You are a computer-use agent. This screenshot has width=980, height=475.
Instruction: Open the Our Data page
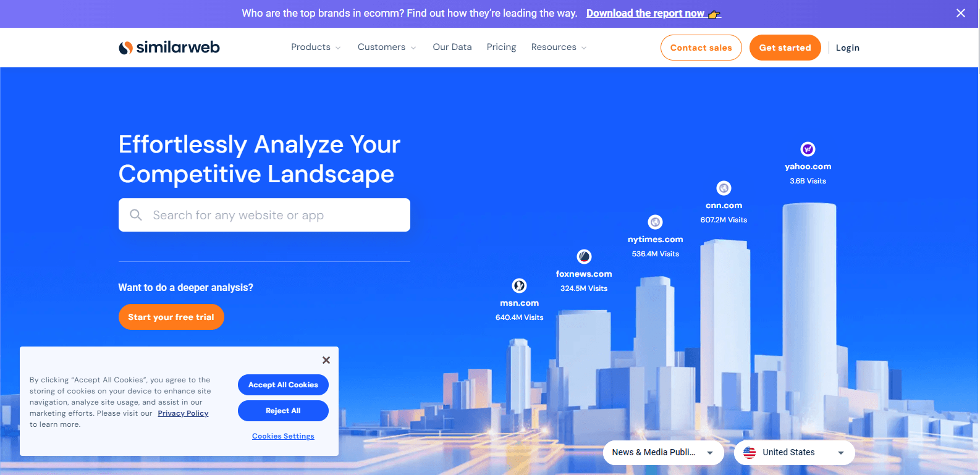pyautogui.click(x=452, y=47)
